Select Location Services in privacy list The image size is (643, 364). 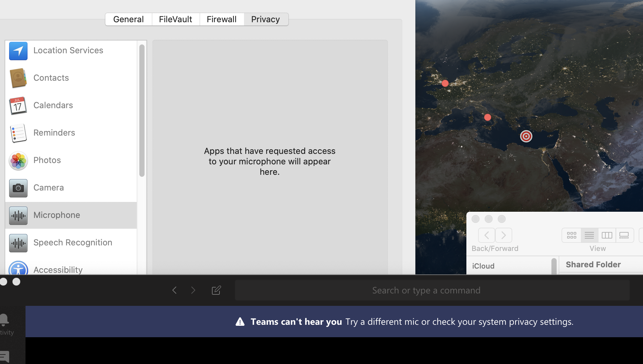pyautogui.click(x=68, y=50)
